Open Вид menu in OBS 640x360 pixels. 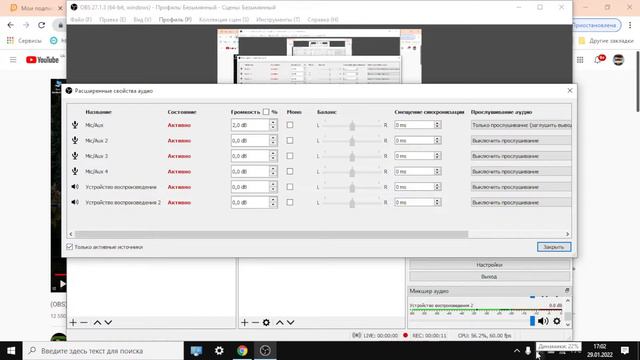(x=142, y=20)
